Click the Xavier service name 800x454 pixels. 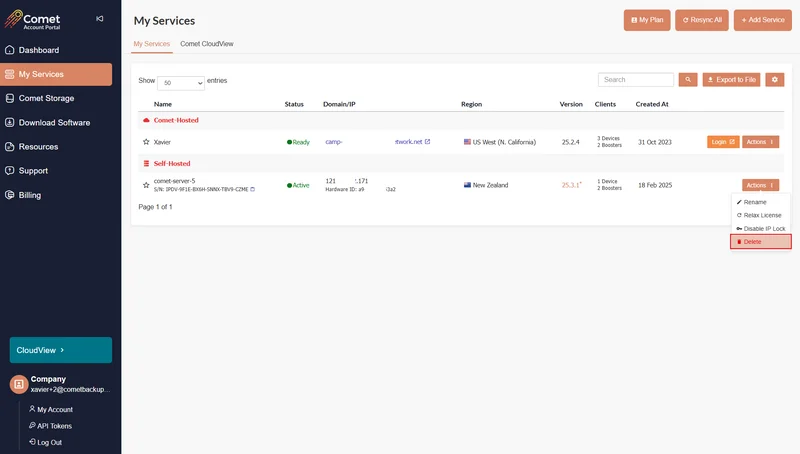[x=162, y=142]
